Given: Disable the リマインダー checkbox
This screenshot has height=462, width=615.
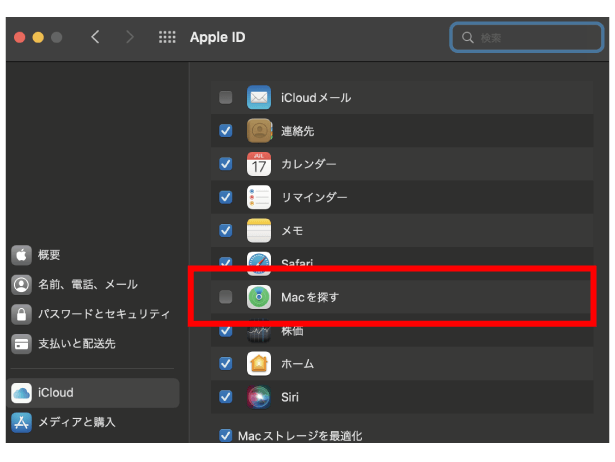Looking at the screenshot, I should click(x=226, y=197).
